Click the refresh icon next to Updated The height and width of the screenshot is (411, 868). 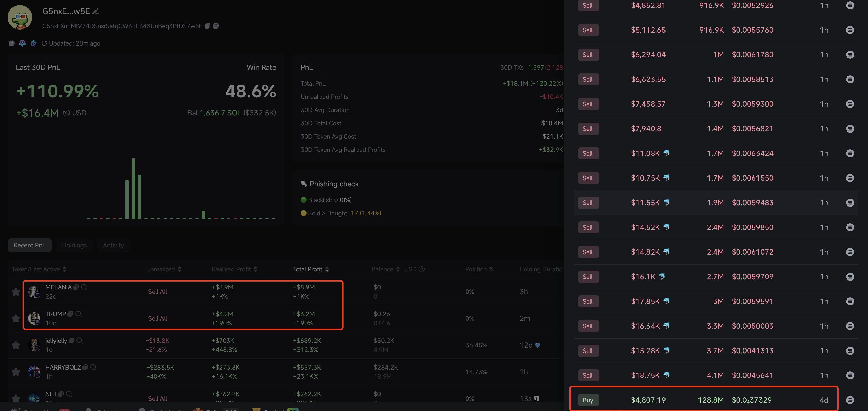[x=44, y=43]
